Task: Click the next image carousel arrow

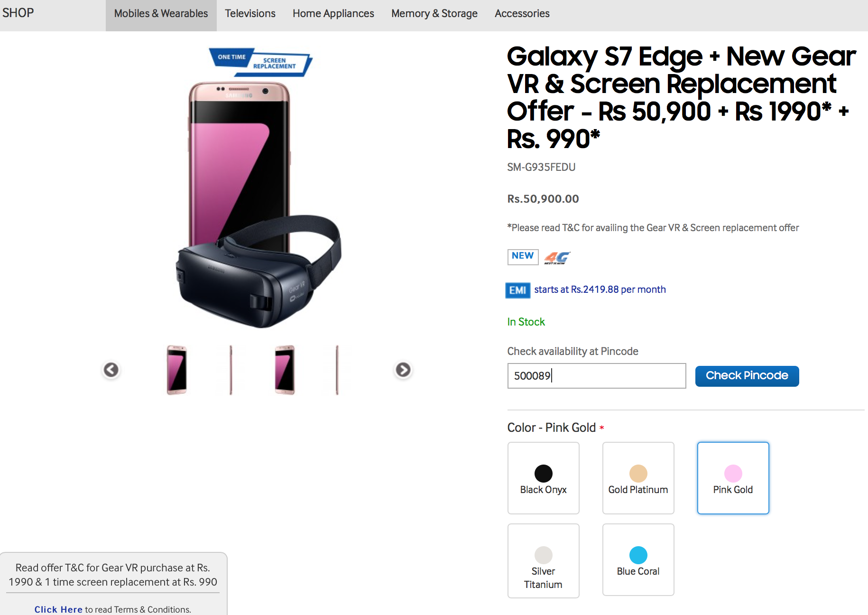Action: tap(403, 370)
